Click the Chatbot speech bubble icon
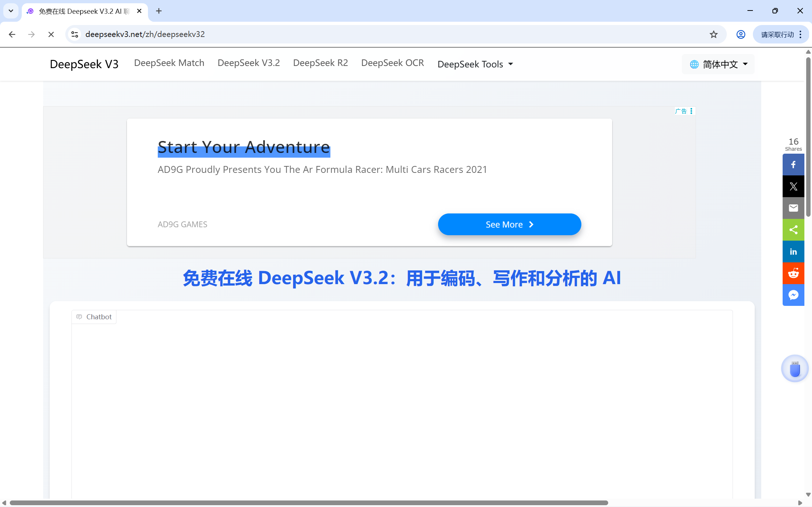The height and width of the screenshot is (507, 812). 79,317
